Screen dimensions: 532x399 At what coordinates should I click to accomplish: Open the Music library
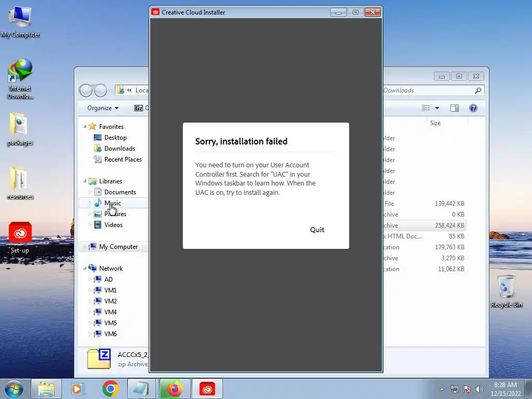click(113, 203)
